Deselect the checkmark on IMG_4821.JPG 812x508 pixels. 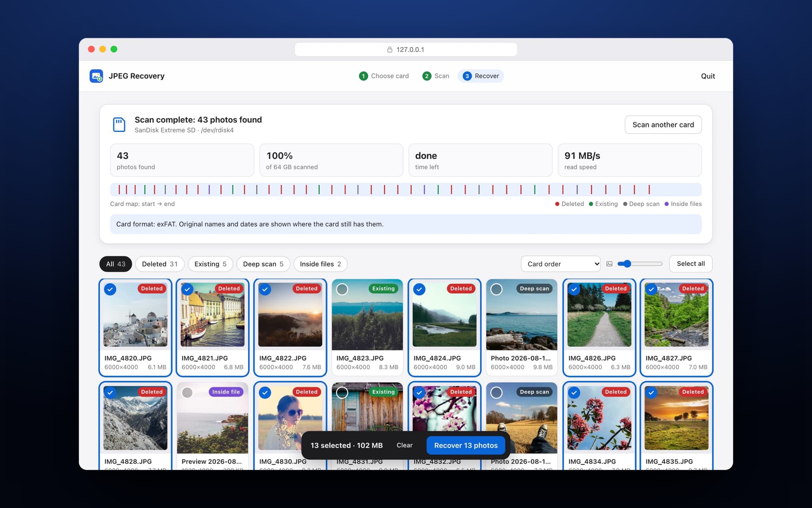click(x=187, y=289)
